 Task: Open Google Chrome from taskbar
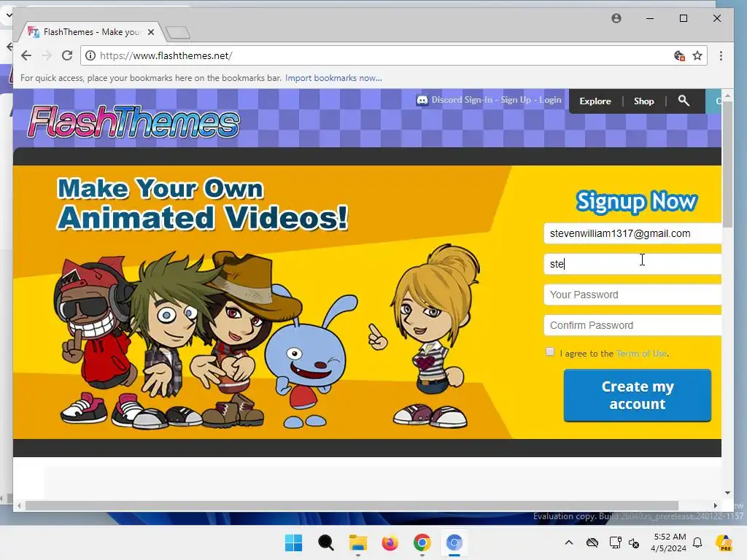tap(422, 542)
